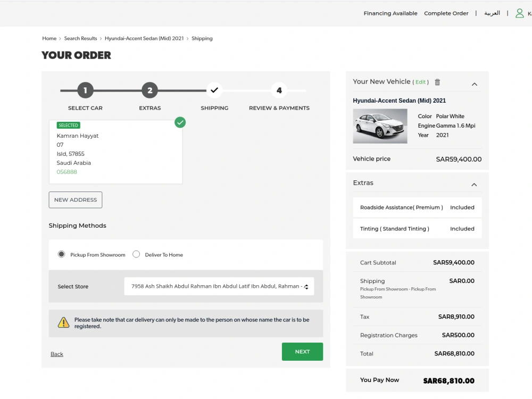Collapse the Your New Vehicle panel

point(474,84)
